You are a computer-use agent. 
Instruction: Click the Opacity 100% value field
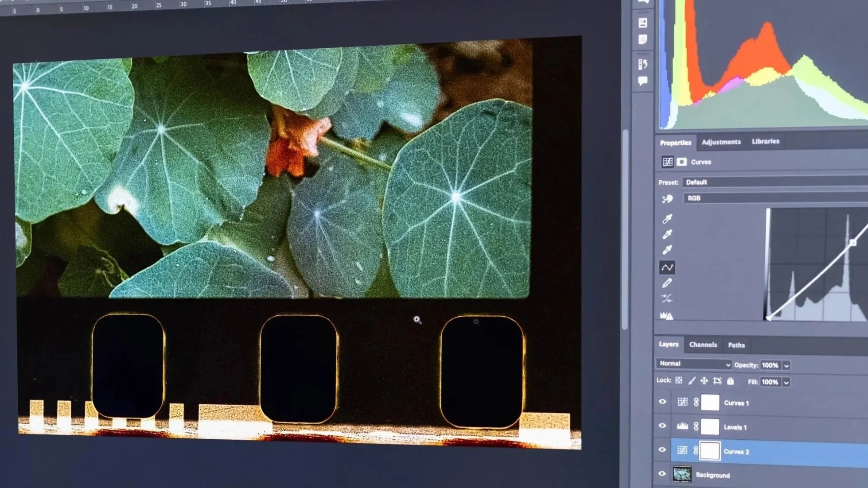click(771, 365)
